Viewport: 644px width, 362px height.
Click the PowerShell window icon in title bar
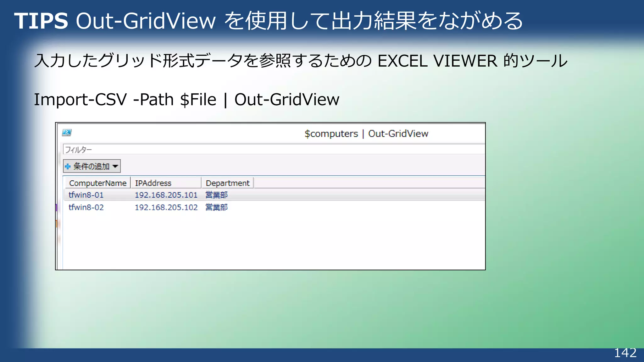point(67,133)
